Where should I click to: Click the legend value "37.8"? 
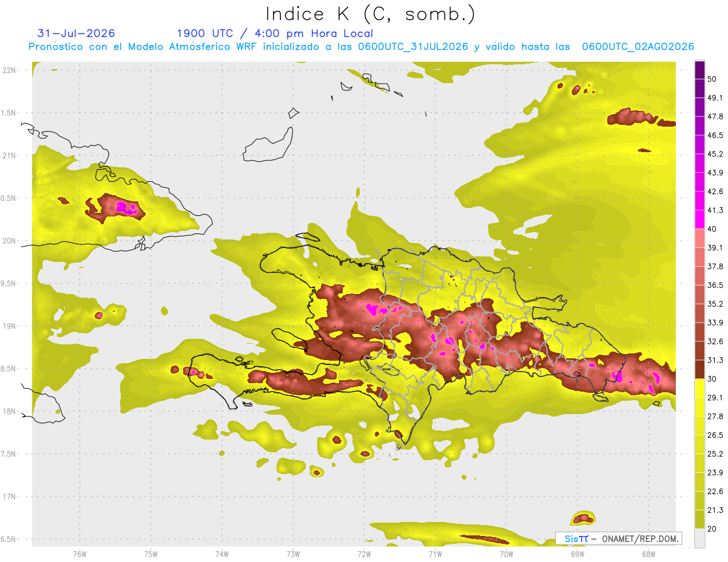pos(715,266)
